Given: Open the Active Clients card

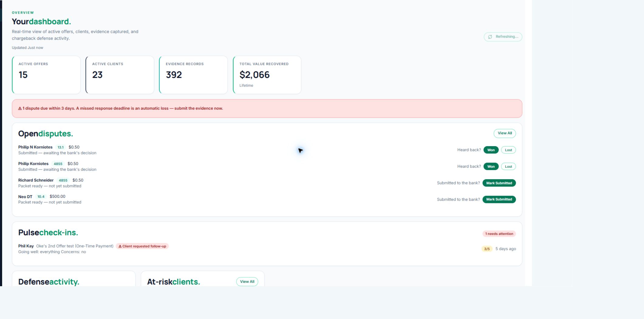Looking at the screenshot, I should [x=120, y=75].
